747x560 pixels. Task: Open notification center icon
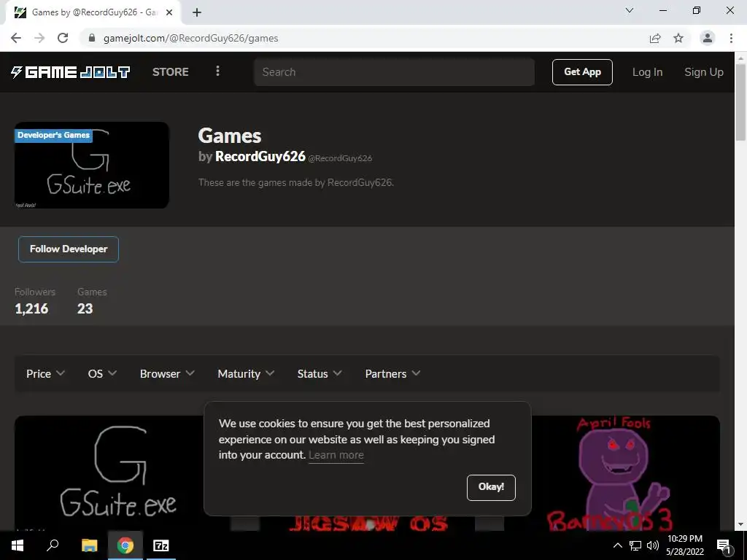(x=724, y=546)
